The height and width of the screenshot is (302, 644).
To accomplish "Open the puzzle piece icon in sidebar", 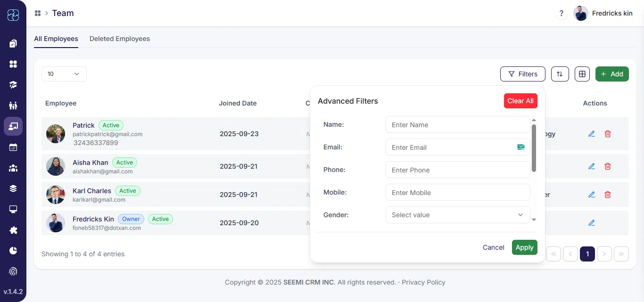I will click(13, 230).
